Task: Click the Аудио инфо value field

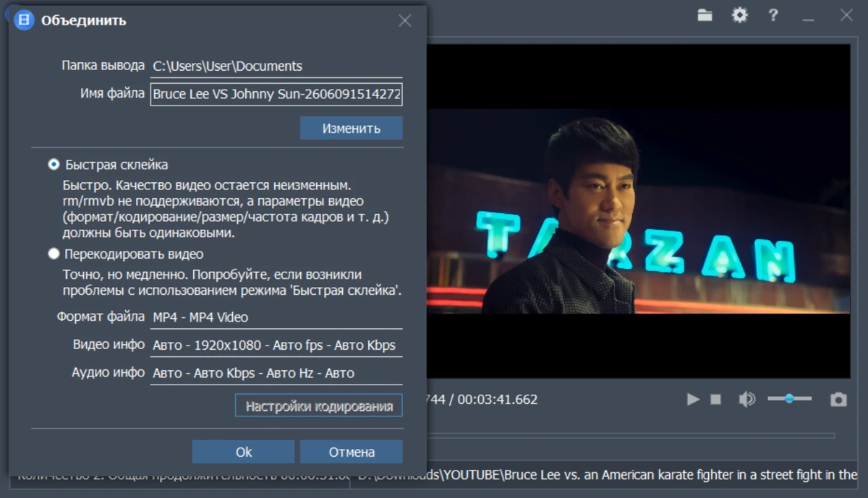Action: (276, 374)
